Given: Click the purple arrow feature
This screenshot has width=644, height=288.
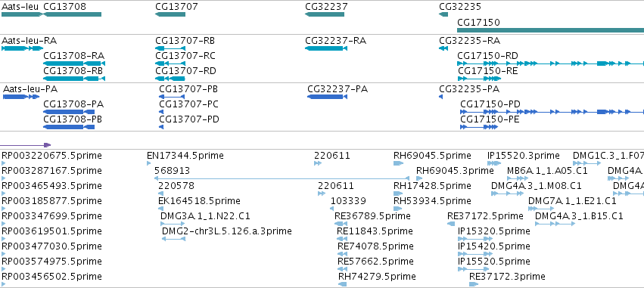Looking at the screenshot, I should (25, 145).
